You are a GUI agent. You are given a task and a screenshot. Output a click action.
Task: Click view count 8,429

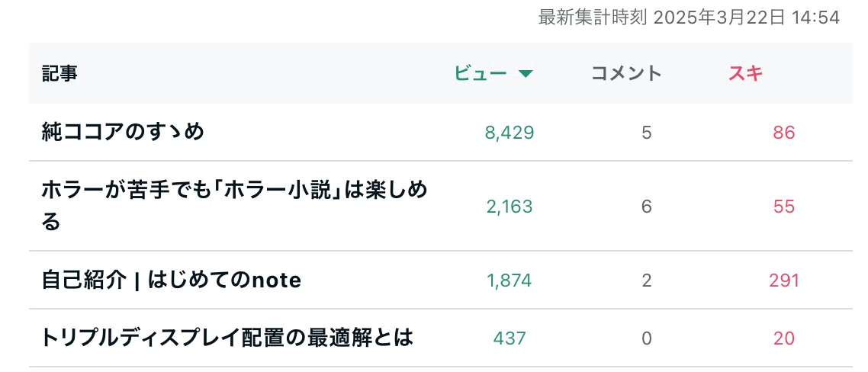click(x=510, y=133)
